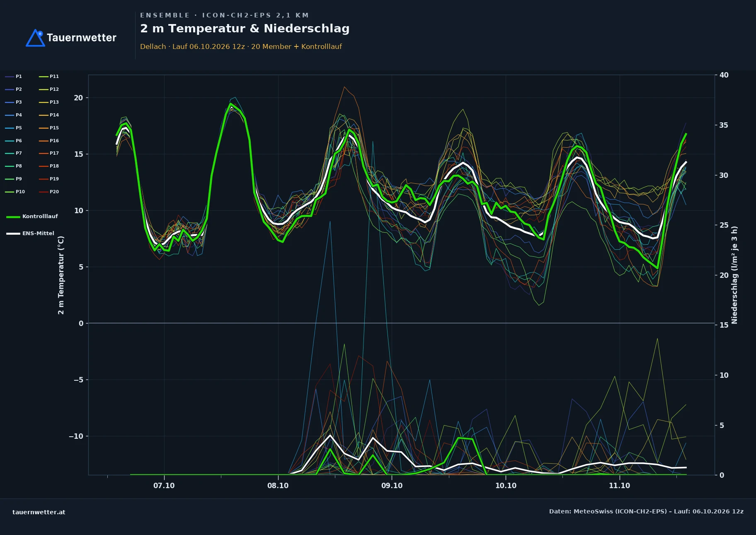The image size is (756, 535).
Task: Click the "11.10" date label on the time axis
Action: [620, 486]
